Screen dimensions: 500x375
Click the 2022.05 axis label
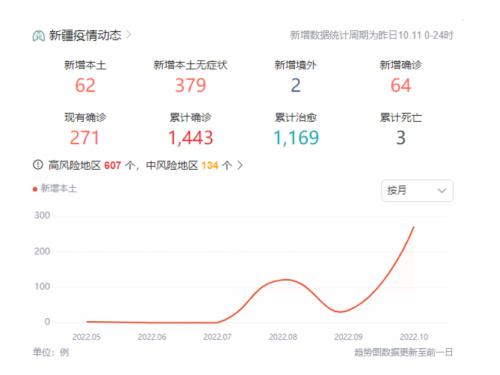pyautogui.click(x=86, y=337)
